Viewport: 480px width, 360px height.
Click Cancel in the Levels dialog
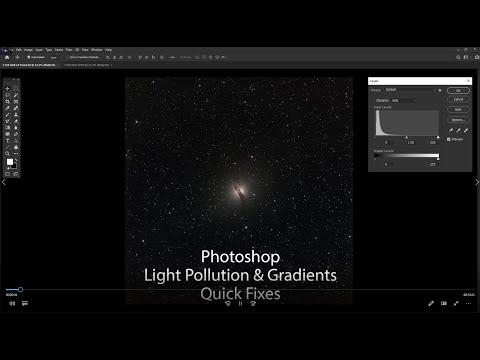pyautogui.click(x=458, y=99)
